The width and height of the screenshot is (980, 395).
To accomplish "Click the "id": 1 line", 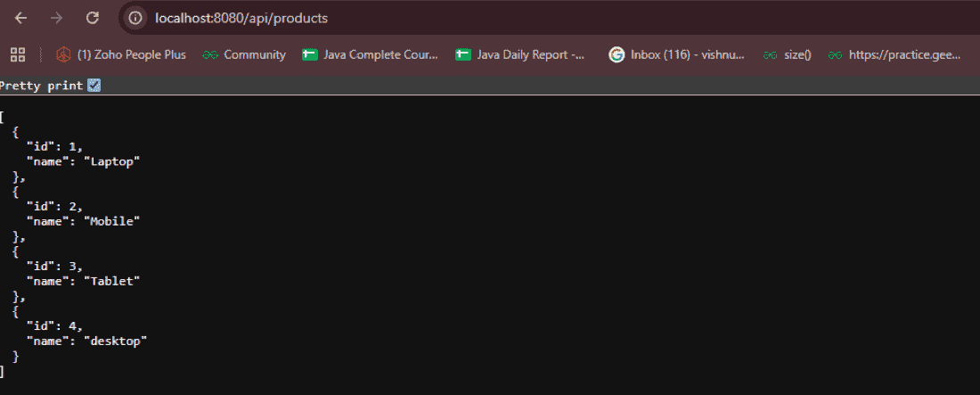I will click(x=54, y=146).
